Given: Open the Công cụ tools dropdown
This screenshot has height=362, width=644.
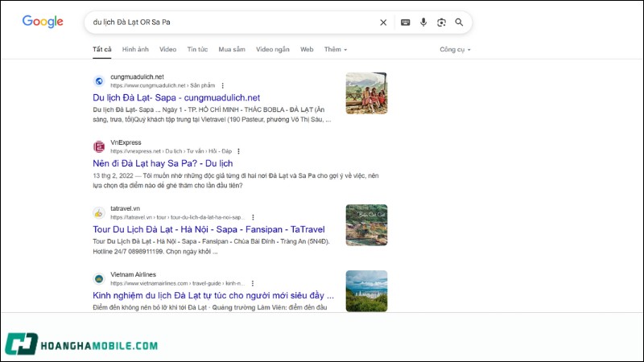Looking at the screenshot, I should point(455,49).
